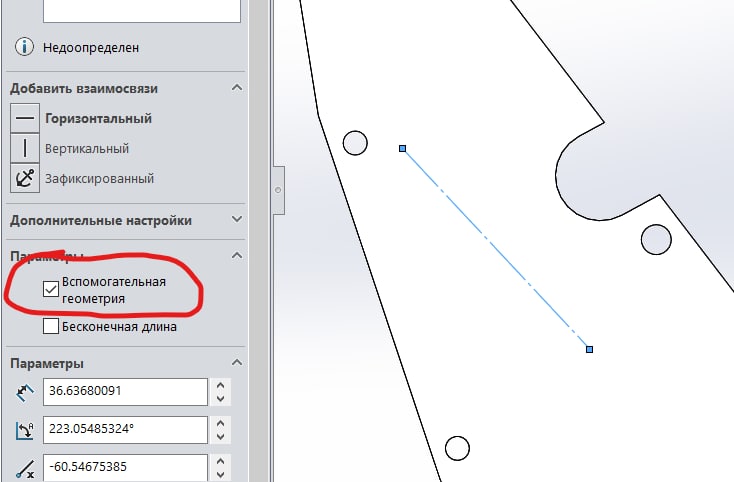The width and height of the screenshot is (734, 482).
Task: Select the bottom circle in the sketch
Action: [x=457, y=448]
